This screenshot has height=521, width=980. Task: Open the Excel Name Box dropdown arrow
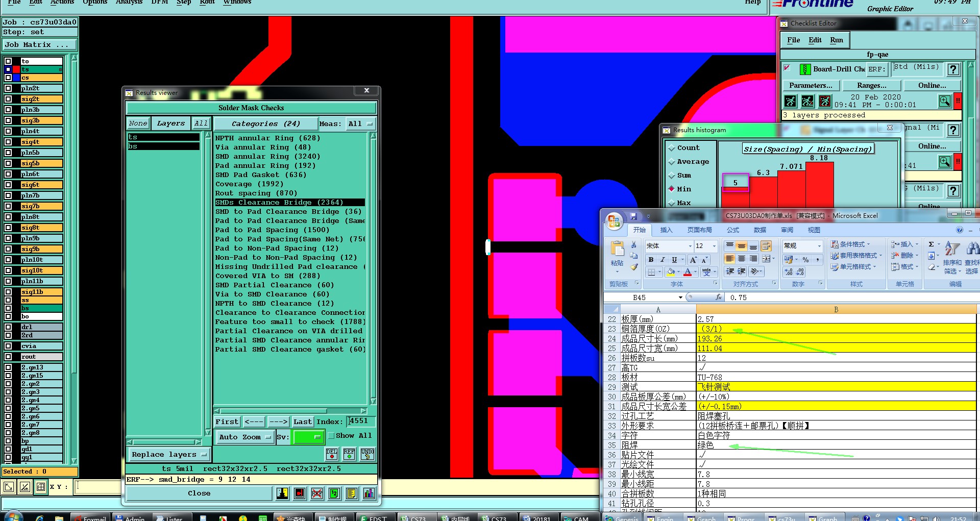(x=680, y=297)
